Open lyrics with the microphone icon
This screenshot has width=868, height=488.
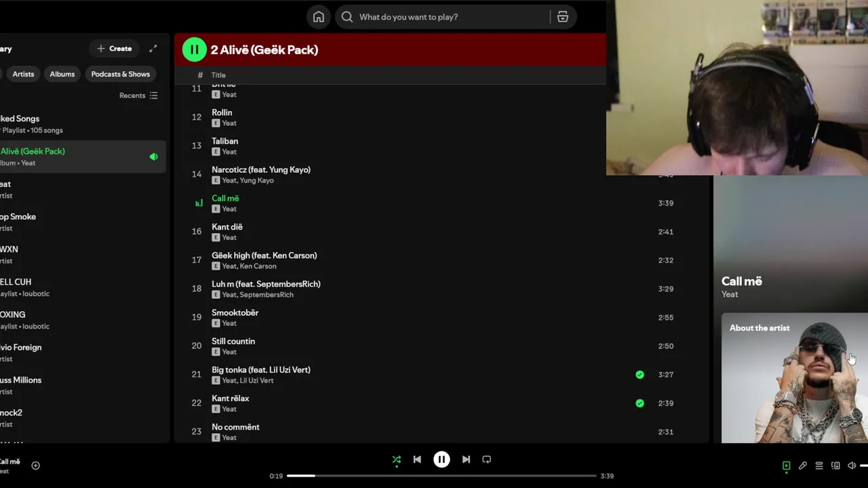[x=803, y=466]
